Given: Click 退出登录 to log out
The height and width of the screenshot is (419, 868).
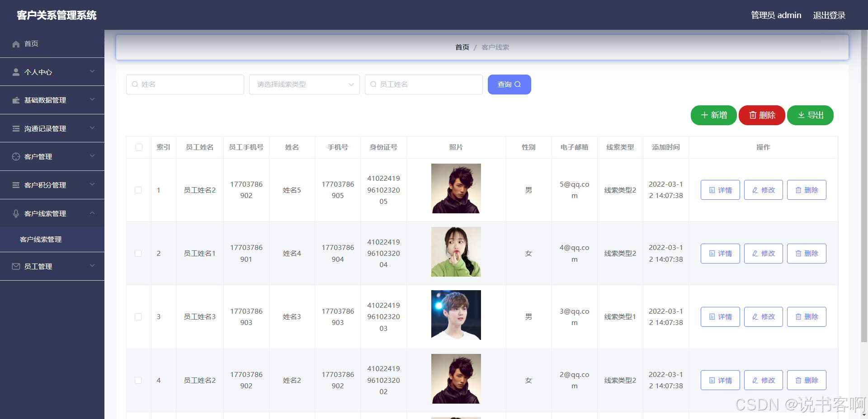Looking at the screenshot, I should [x=829, y=15].
